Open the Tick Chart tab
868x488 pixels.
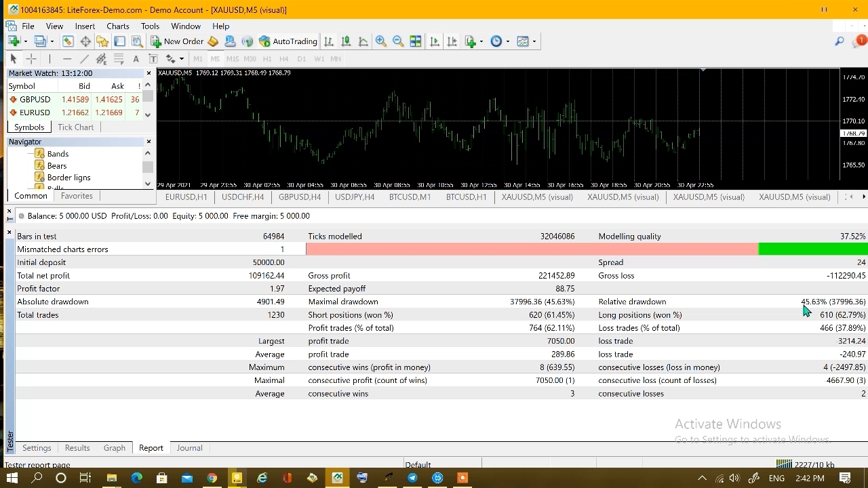point(75,127)
